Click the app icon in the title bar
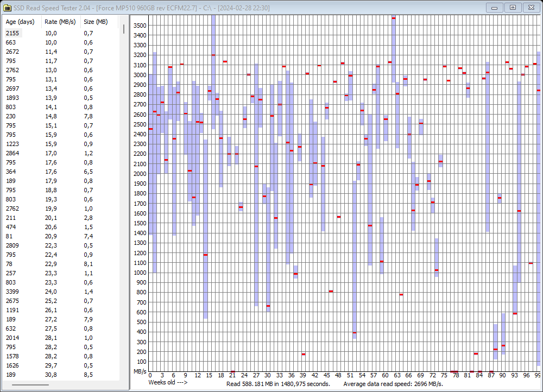The image size is (543, 392). tap(7, 8)
